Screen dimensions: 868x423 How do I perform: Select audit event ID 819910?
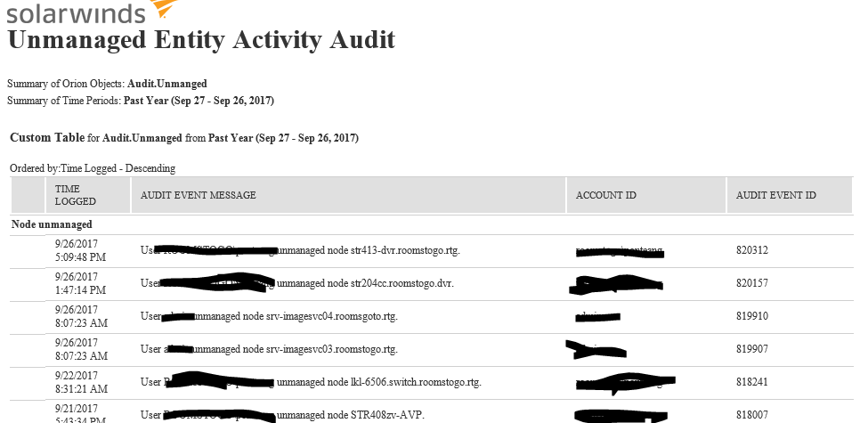tap(751, 316)
